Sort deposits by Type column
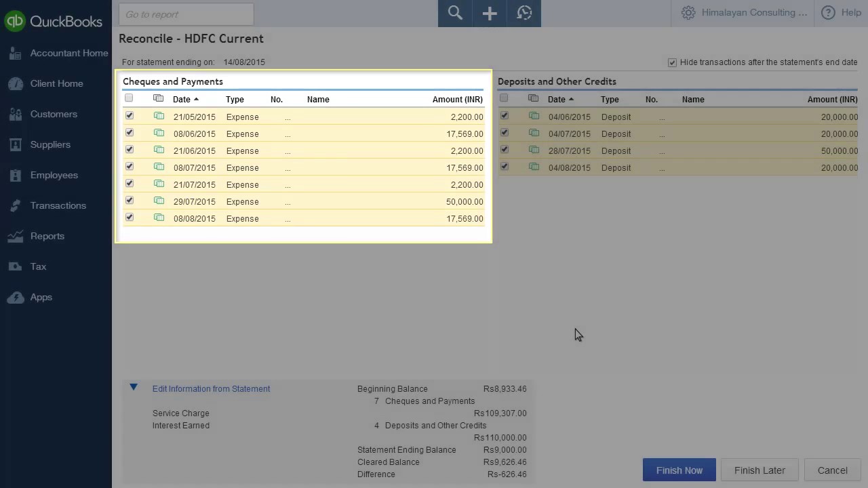The image size is (868, 488). coord(610,100)
